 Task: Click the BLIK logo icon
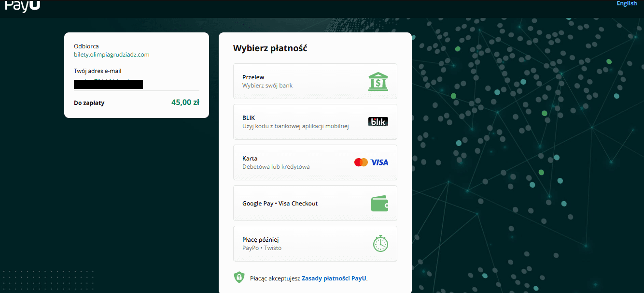tap(378, 122)
